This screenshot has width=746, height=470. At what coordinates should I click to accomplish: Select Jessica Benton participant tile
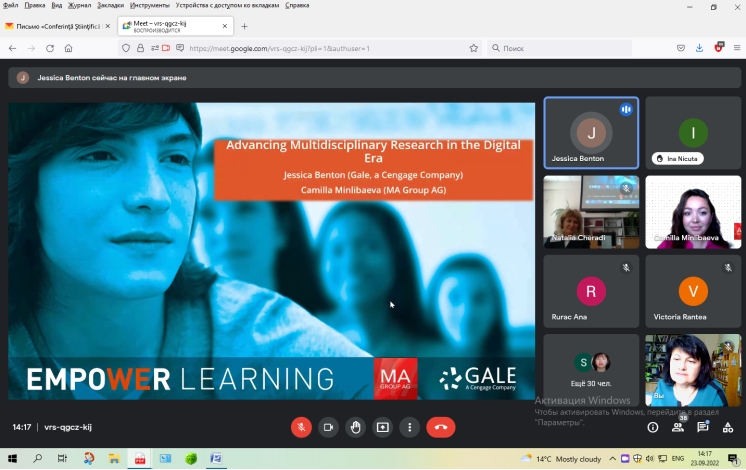click(591, 133)
